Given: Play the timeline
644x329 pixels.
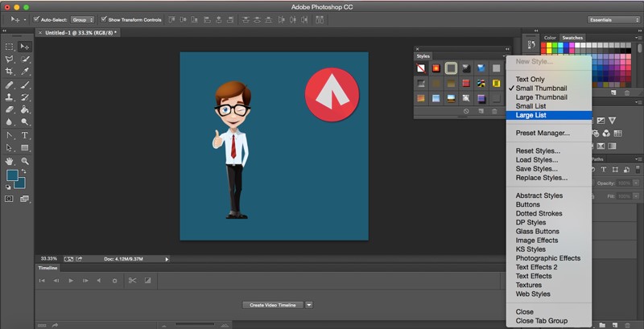Looking at the screenshot, I should point(71,281).
